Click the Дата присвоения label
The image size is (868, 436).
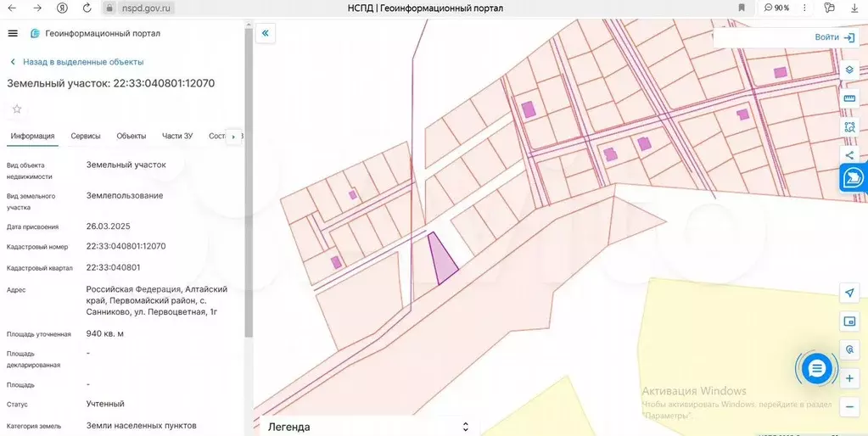(x=32, y=226)
